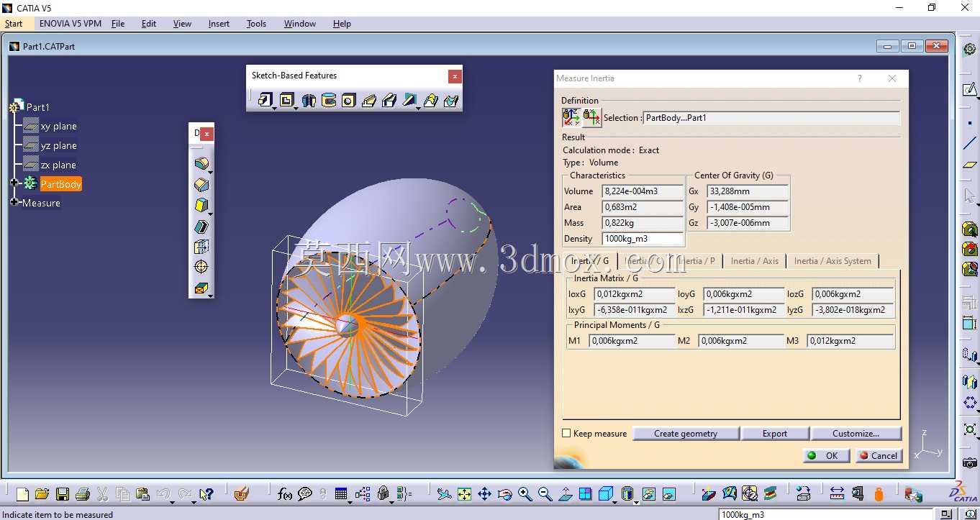Select the xy plane in the tree
Viewport: 980px width, 520px height.
[x=58, y=126]
